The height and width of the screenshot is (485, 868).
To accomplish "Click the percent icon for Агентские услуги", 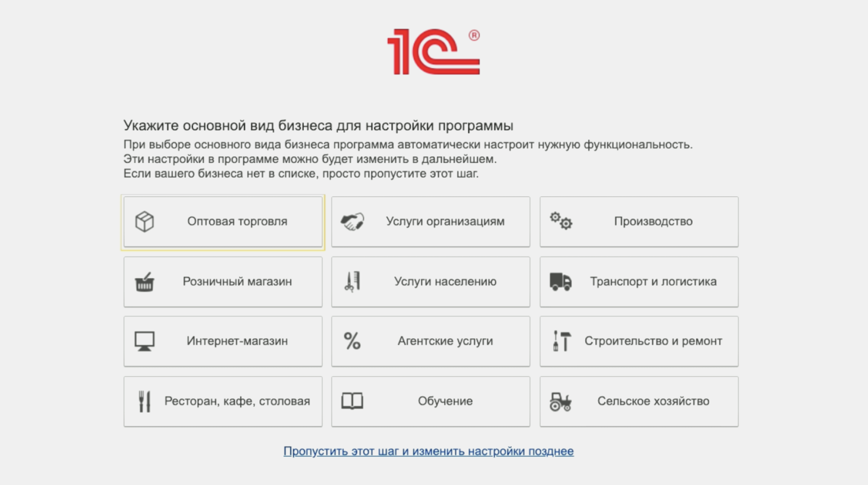I will tap(352, 341).
